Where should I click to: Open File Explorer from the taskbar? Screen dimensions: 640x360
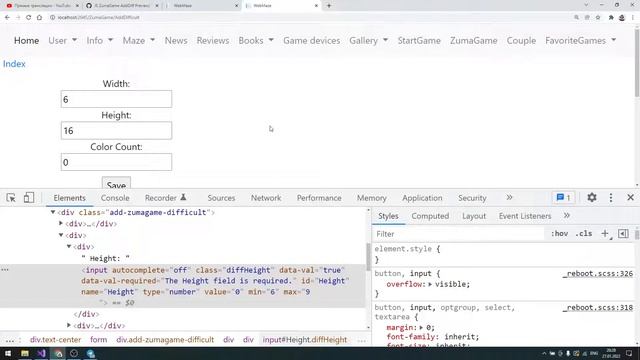point(24,353)
